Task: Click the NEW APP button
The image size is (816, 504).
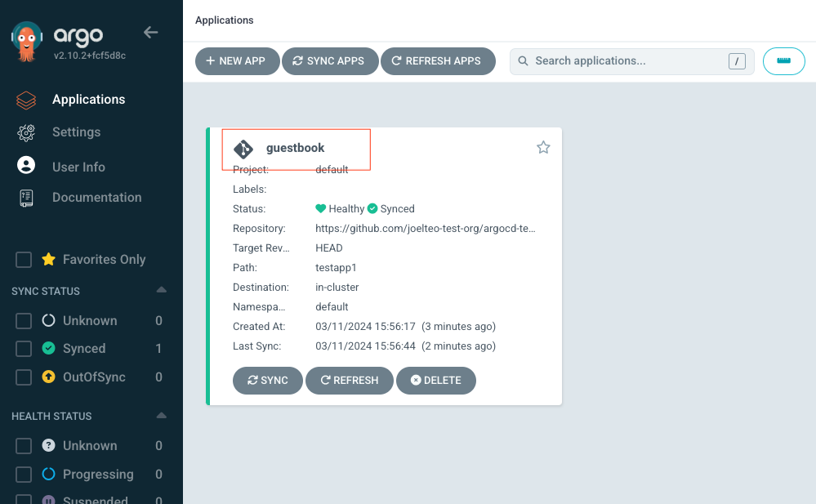Action: [237, 60]
